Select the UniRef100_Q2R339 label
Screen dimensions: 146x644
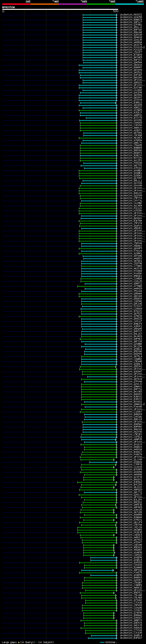pyautogui.click(x=131, y=35)
